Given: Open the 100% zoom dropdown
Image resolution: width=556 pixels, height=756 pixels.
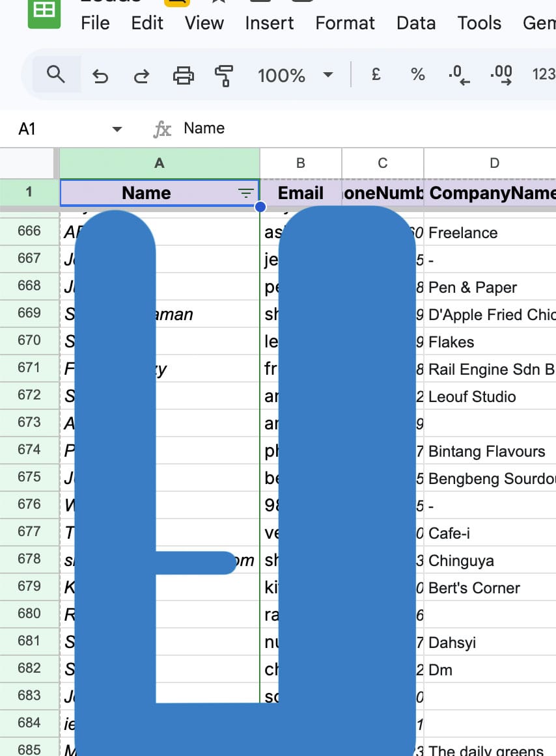Looking at the screenshot, I should pyautogui.click(x=295, y=75).
